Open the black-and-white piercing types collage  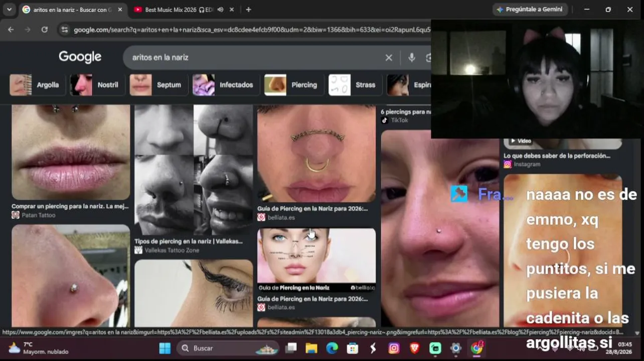194,170
